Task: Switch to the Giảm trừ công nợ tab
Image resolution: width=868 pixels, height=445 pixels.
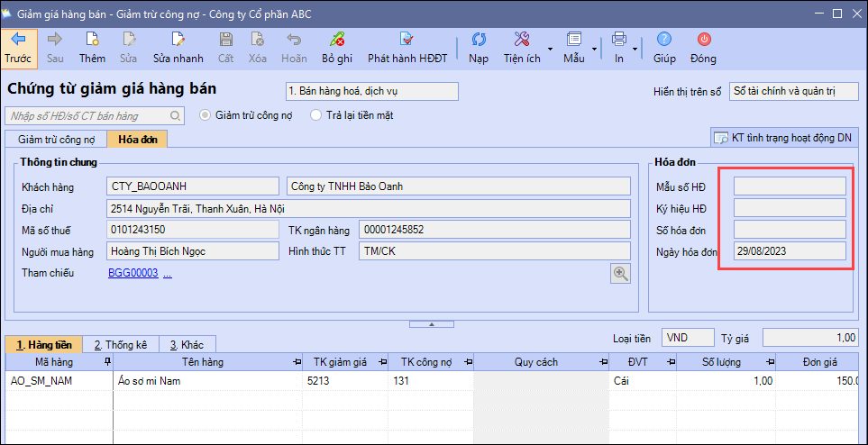Action: pyautogui.click(x=56, y=139)
